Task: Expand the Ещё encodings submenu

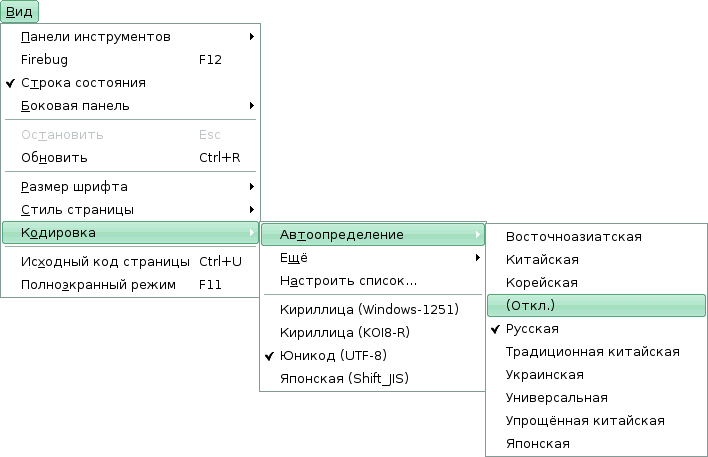Action: [373, 258]
